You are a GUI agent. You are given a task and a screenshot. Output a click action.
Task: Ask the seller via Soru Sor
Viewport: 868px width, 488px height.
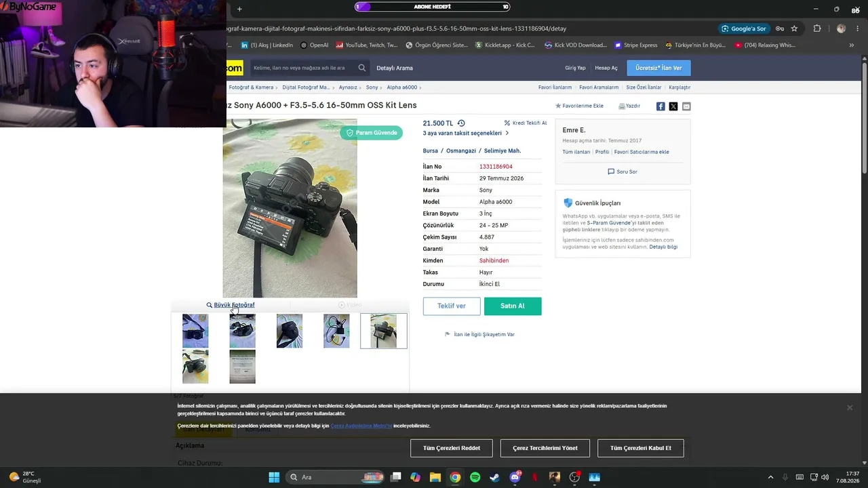pos(623,171)
